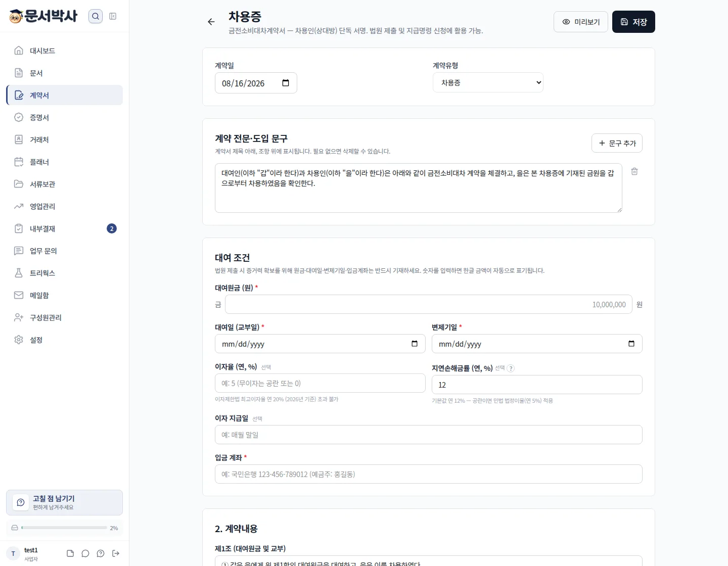Open 플래너 in the sidebar
The height and width of the screenshot is (566, 728).
tap(65, 162)
